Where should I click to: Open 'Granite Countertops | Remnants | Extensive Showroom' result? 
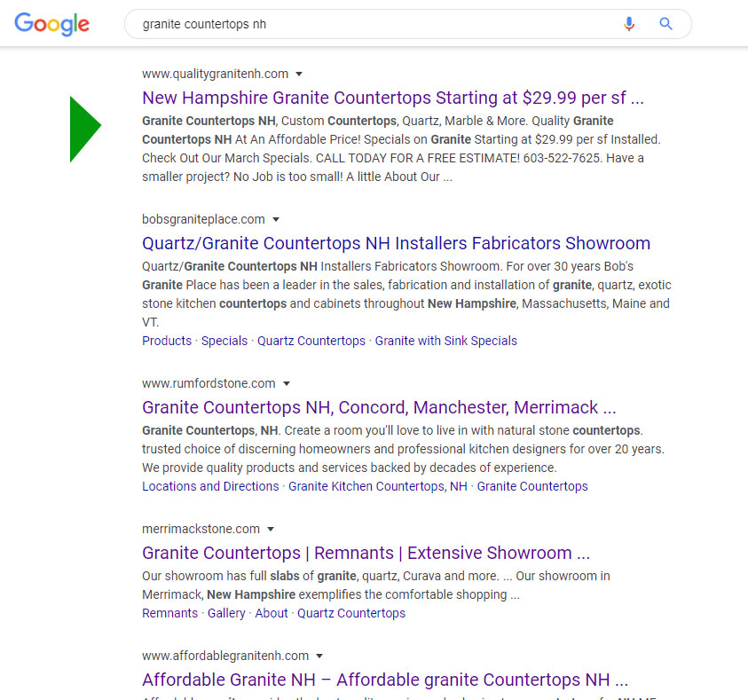pyautogui.click(x=366, y=553)
